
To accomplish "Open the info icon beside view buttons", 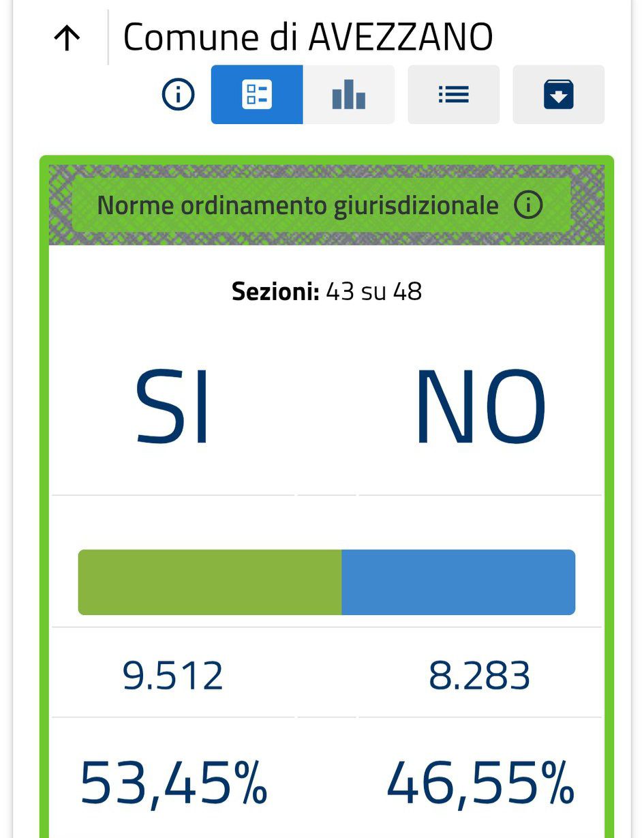I will [179, 94].
